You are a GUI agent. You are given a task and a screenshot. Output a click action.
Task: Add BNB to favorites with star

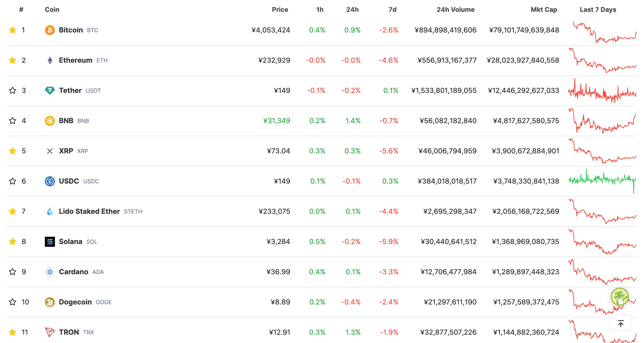pos(12,121)
